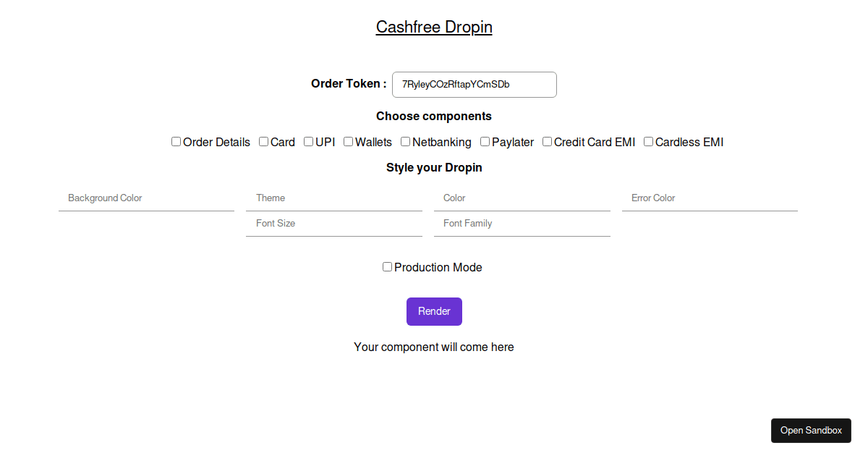Select Credit Card EMI checkbox
Viewport: 868px width, 456px height.
547,141
